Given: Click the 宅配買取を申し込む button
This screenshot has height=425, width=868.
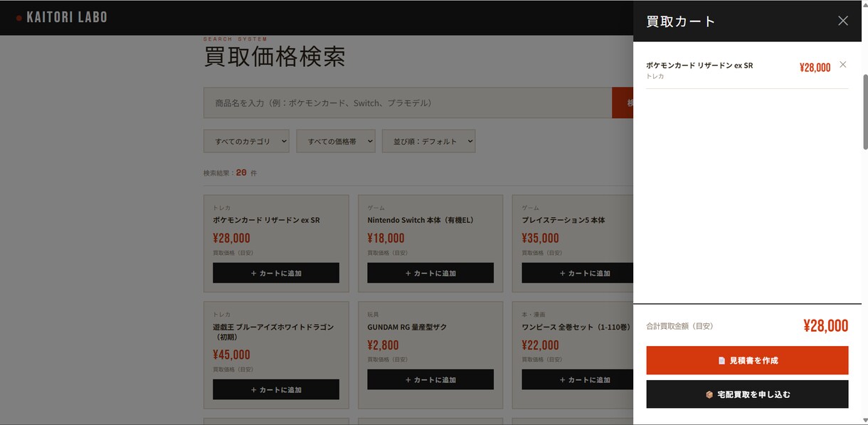Looking at the screenshot, I should point(747,394).
